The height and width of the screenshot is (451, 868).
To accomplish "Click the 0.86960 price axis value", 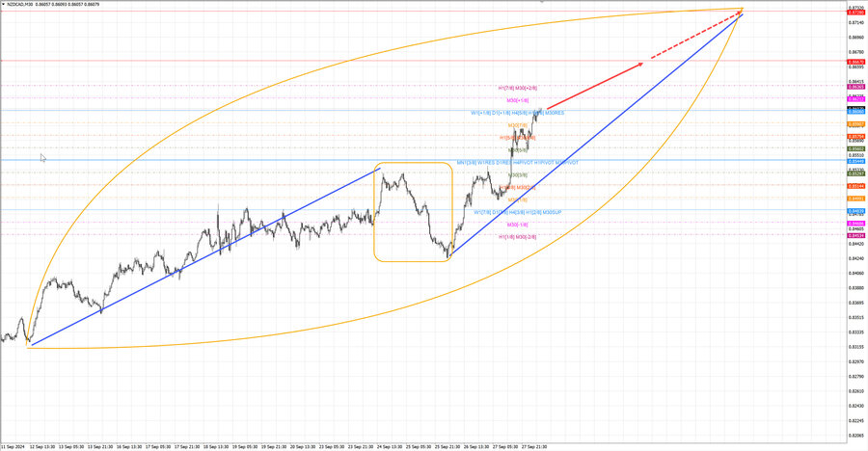I will [856, 38].
